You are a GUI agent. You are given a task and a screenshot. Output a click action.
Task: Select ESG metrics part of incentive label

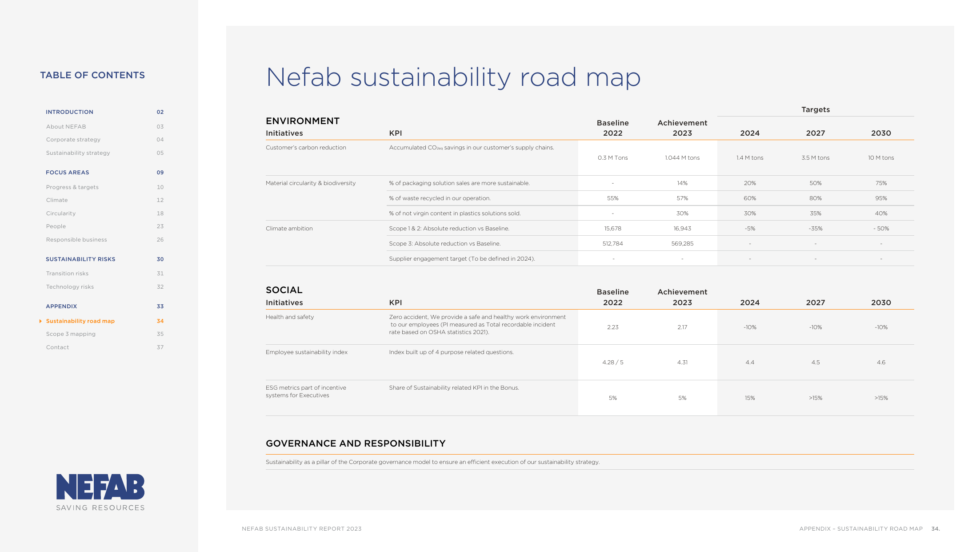306,391
